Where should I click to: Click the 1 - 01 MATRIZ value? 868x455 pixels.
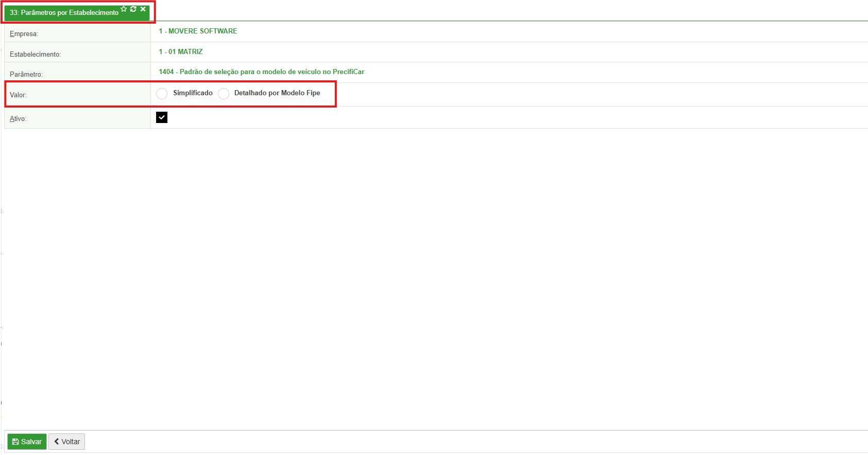tap(181, 51)
